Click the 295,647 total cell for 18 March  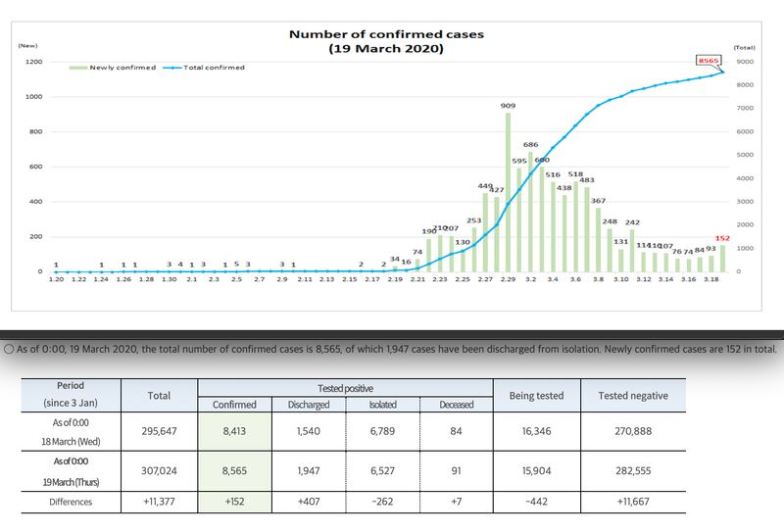point(159,429)
